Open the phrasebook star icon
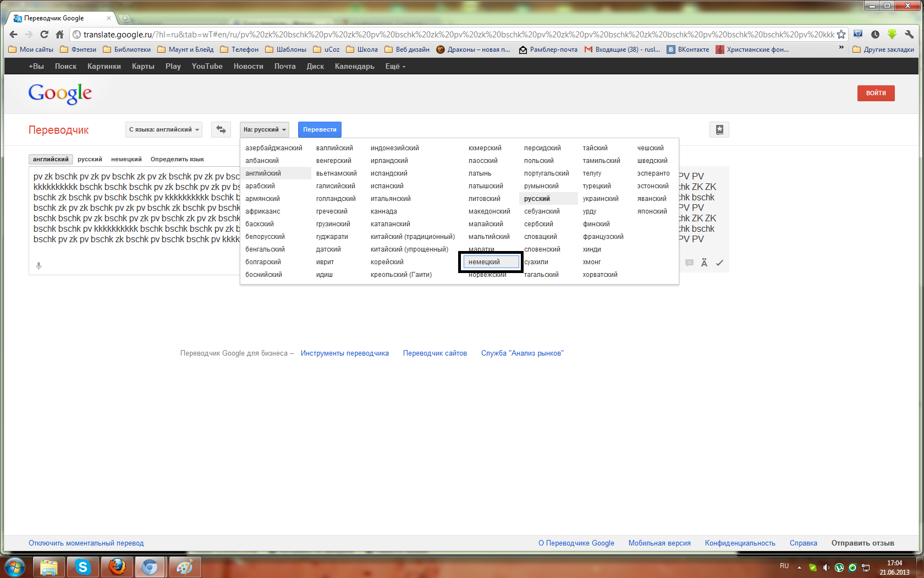The height and width of the screenshot is (578, 924). pyautogui.click(x=719, y=130)
